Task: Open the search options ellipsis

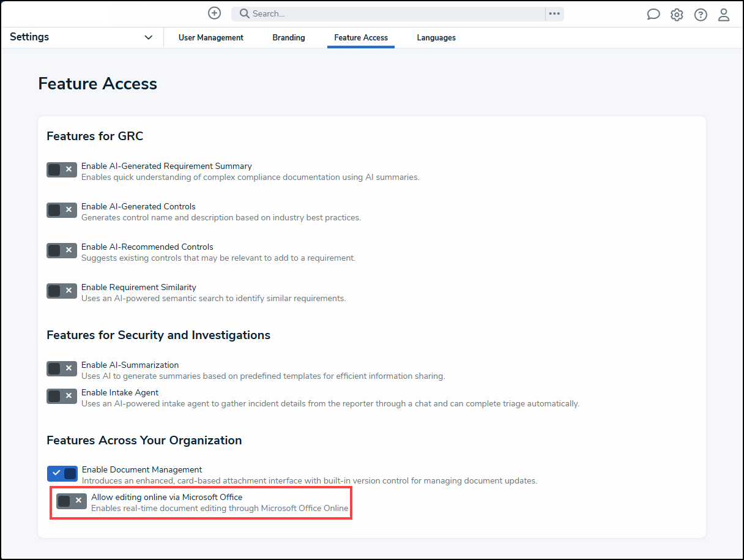Action: pyautogui.click(x=554, y=13)
